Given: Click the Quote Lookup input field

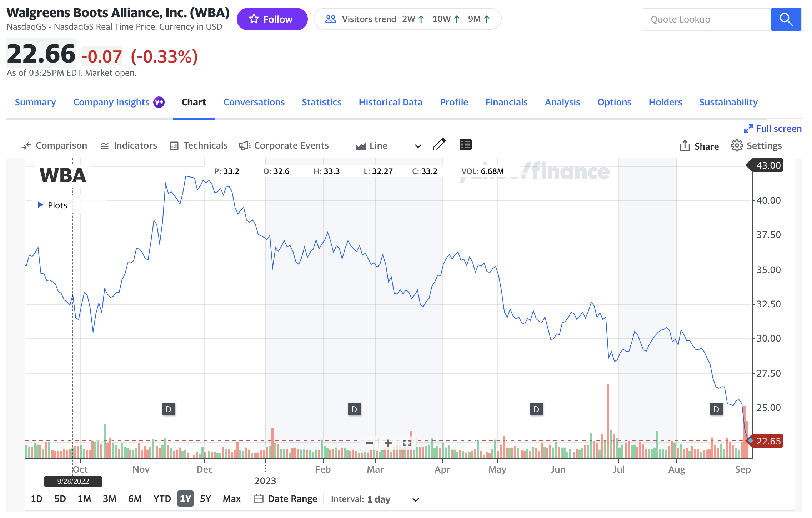Looking at the screenshot, I should [707, 19].
